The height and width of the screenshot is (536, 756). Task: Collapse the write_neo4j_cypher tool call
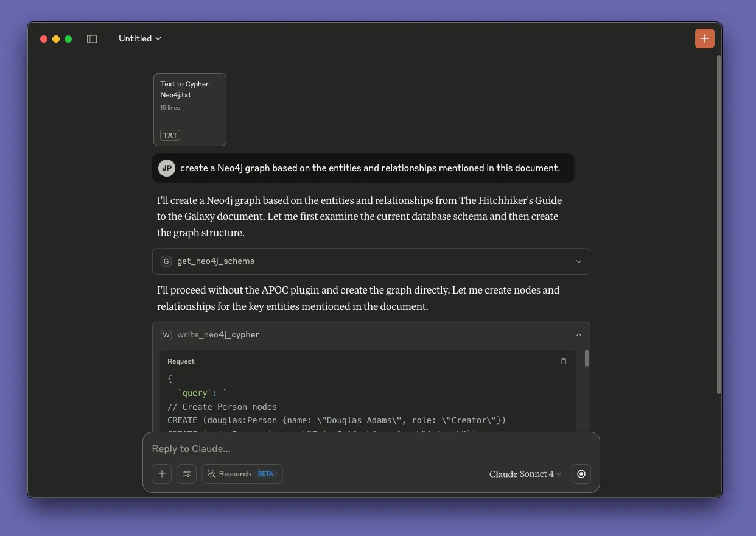tap(578, 335)
